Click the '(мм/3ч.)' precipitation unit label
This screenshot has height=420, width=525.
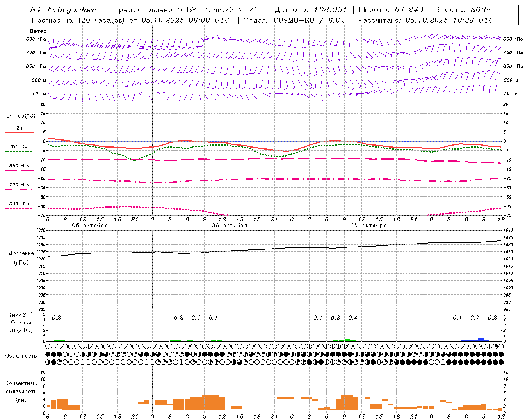point(21,315)
